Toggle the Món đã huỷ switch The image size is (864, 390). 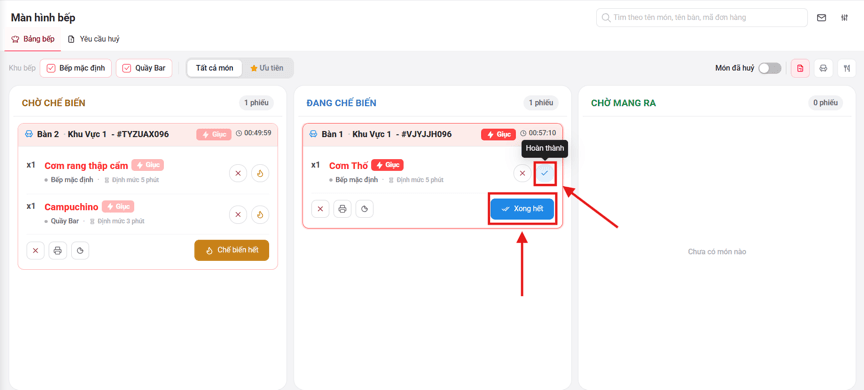point(770,68)
